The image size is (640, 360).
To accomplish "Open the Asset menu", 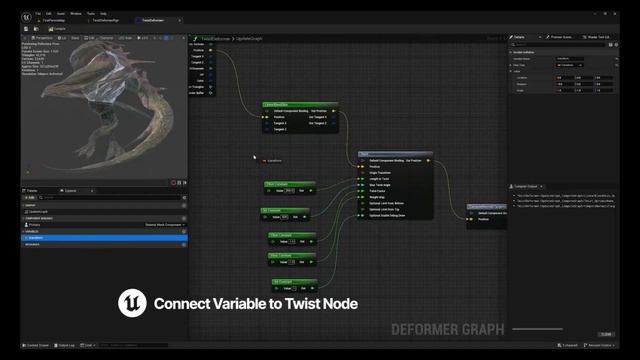I will 61,13.
